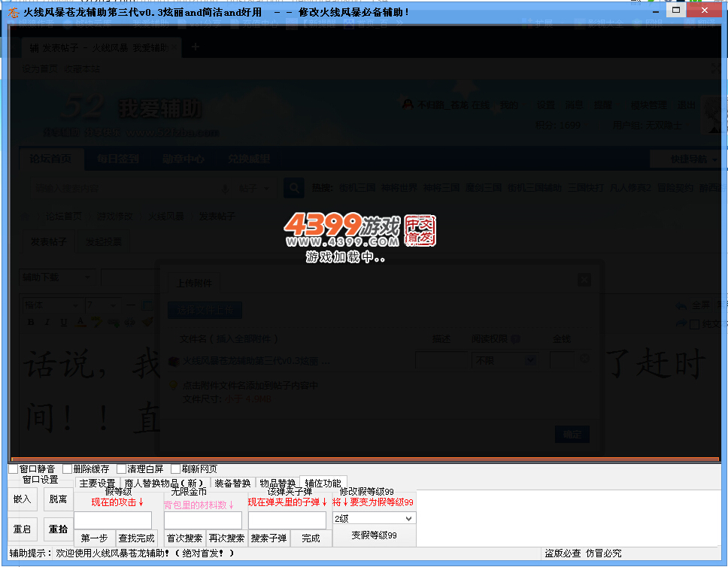Open a new browser tab with plus icon
The height and width of the screenshot is (567, 728).
pos(196,47)
